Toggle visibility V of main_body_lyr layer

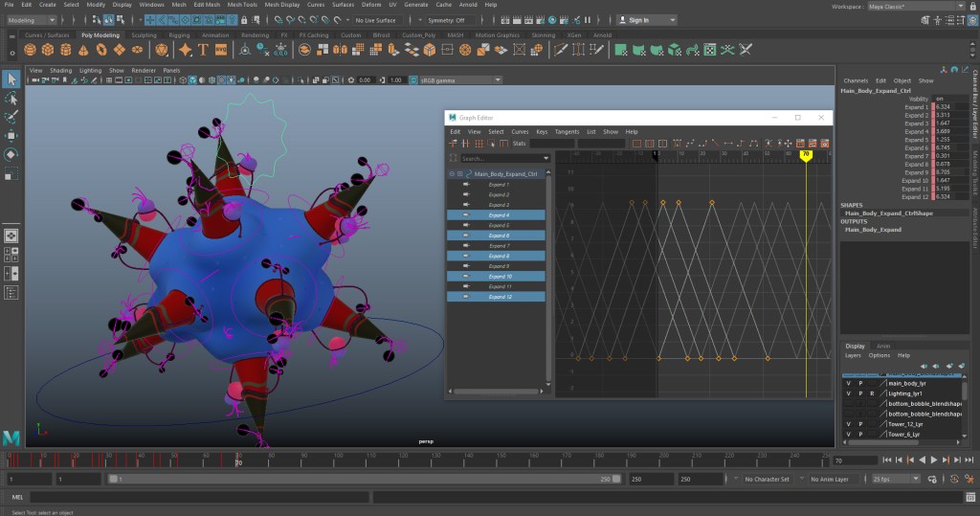coord(848,383)
